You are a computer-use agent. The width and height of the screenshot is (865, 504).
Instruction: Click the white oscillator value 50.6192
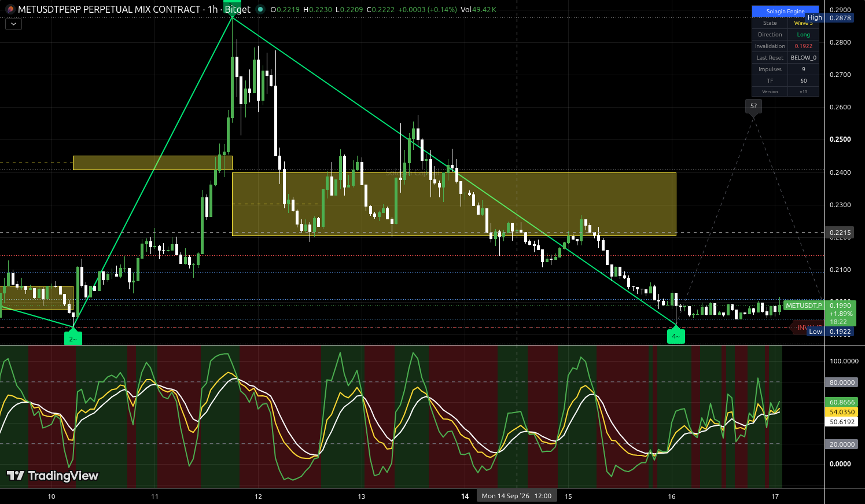[842, 422]
